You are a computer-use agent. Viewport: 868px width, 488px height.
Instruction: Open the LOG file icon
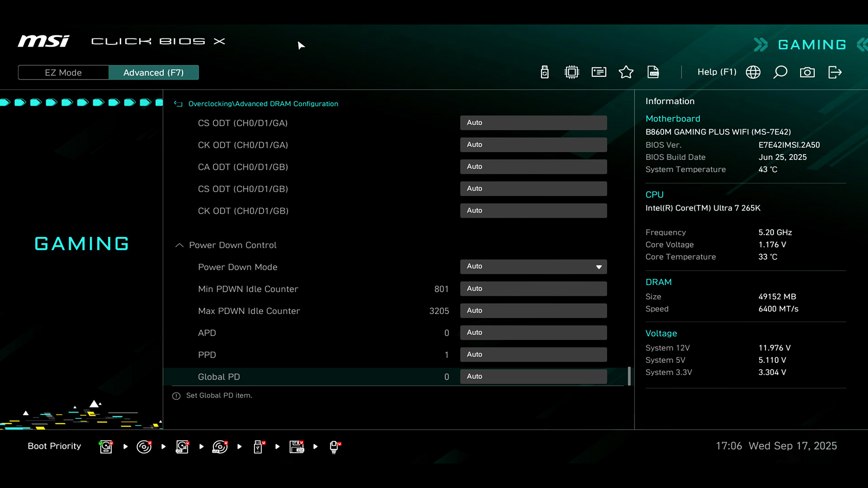click(653, 72)
